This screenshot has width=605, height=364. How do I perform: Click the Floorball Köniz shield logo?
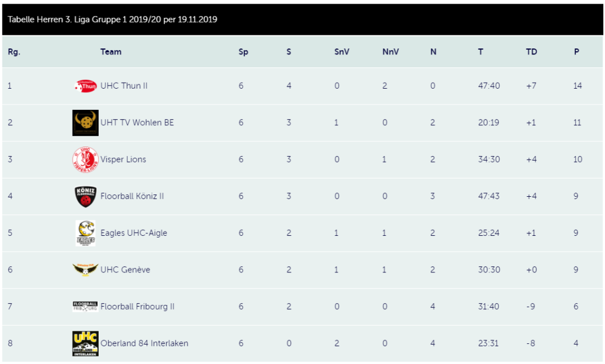coord(85,196)
